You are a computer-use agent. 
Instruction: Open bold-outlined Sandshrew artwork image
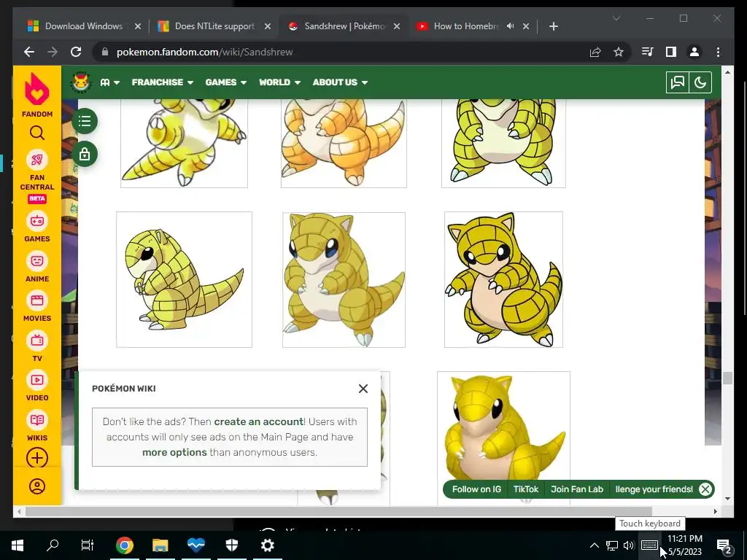pos(503,279)
